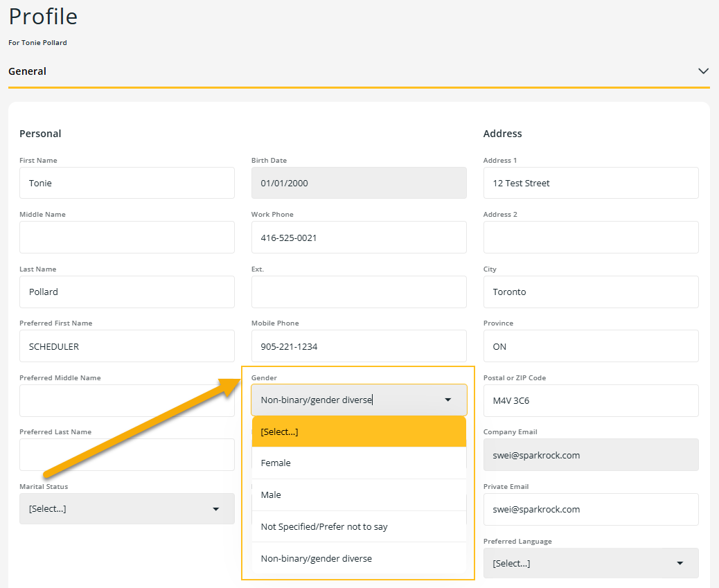719x588 pixels.
Task: Click the Address 1 field
Action: click(x=590, y=183)
